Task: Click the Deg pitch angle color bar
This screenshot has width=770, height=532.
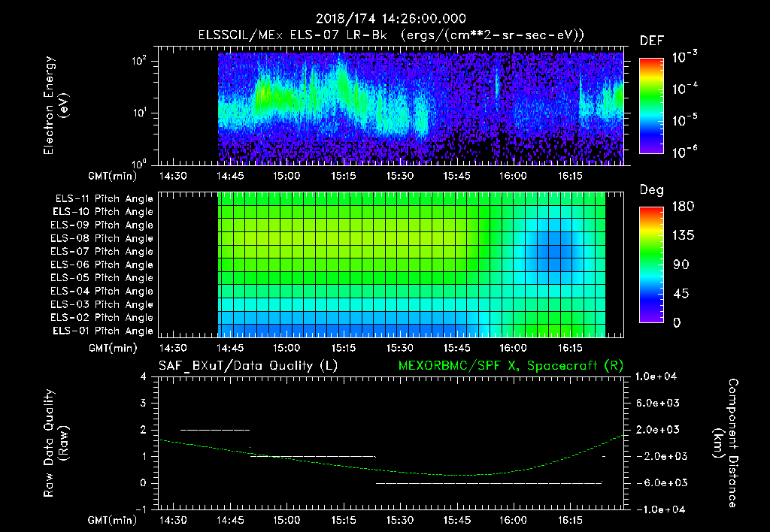Action: [x=651, y=264]
